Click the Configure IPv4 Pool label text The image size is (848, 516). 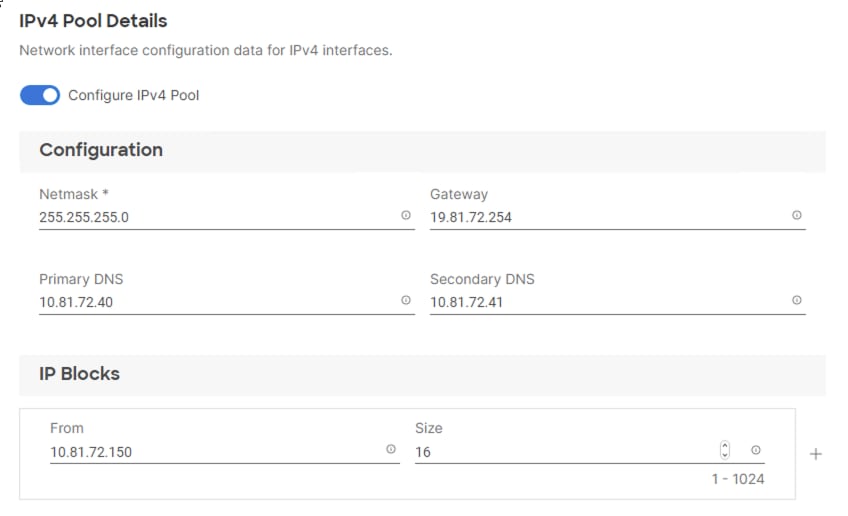(x=134, y=95)
